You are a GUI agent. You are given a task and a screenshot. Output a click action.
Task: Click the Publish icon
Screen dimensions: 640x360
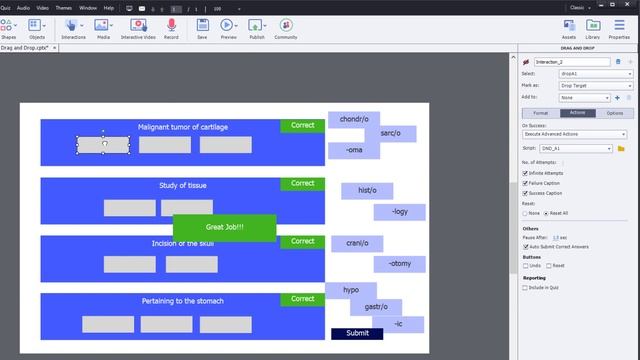pos(255,25)
